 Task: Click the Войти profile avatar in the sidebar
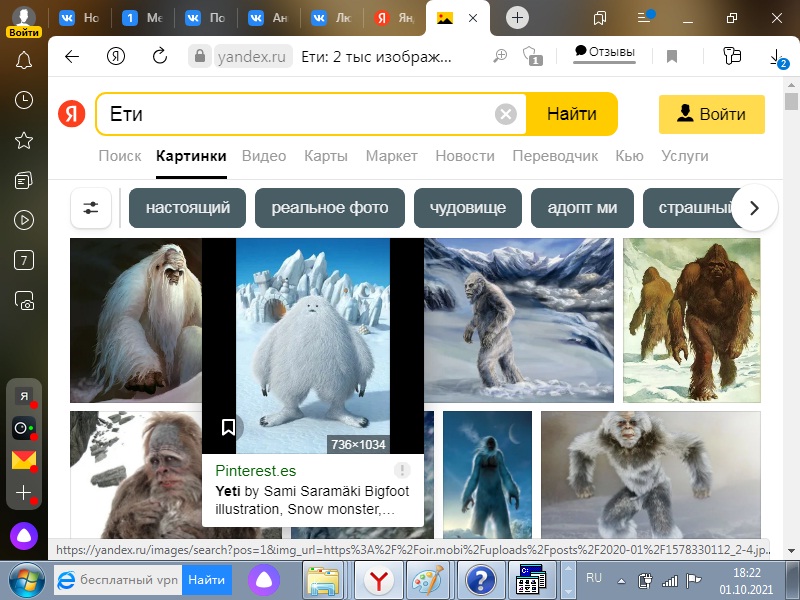[x=24, y=22]
